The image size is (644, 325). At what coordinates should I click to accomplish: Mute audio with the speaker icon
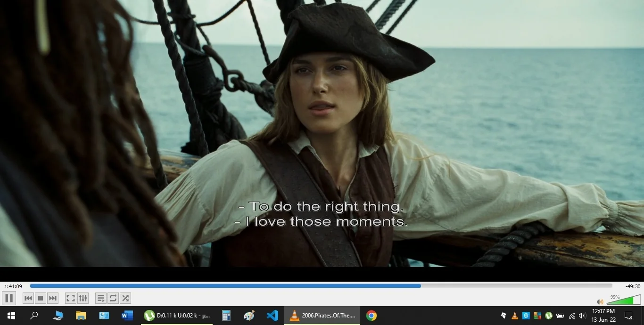coord(600,301)
